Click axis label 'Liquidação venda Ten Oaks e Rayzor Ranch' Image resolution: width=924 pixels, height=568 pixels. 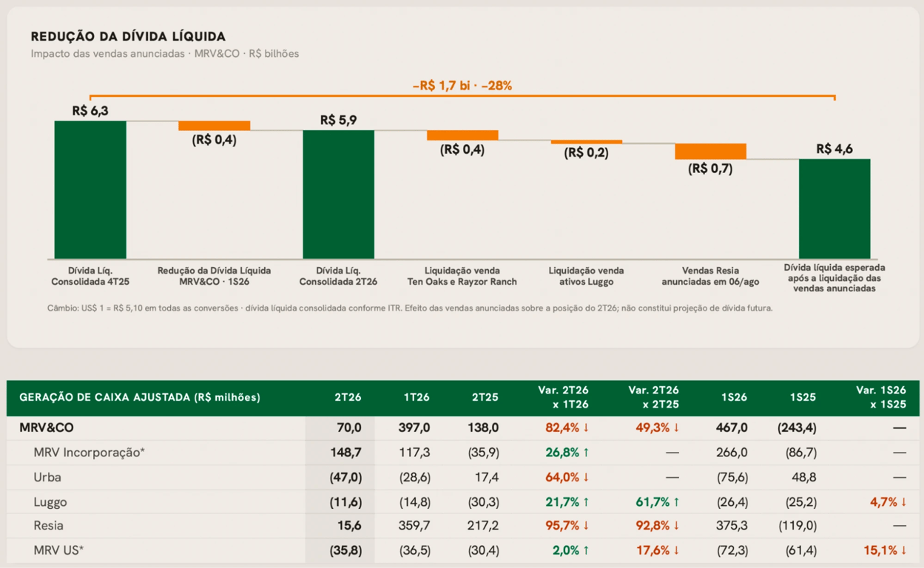point(462,276)
